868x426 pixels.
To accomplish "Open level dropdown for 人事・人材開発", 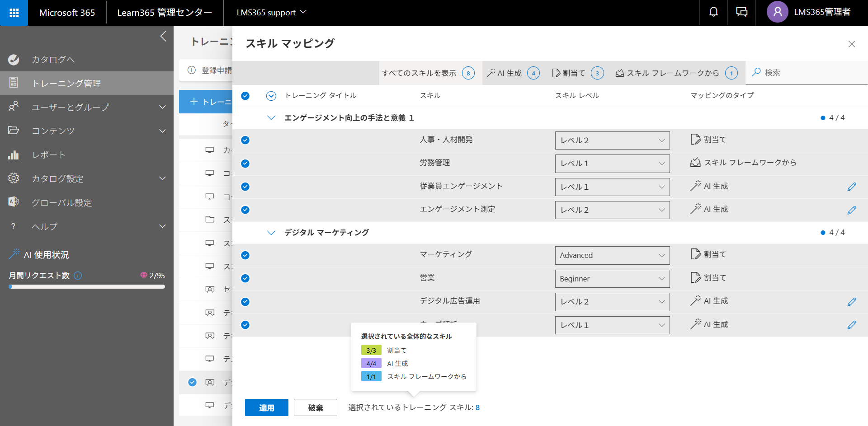I will (612, 140).
